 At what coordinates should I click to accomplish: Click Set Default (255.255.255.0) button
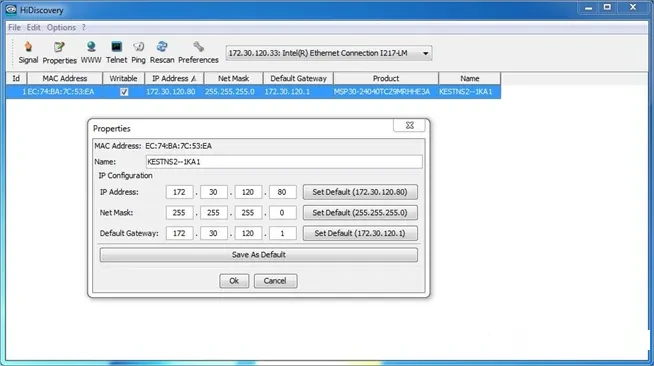pos(360,213)
